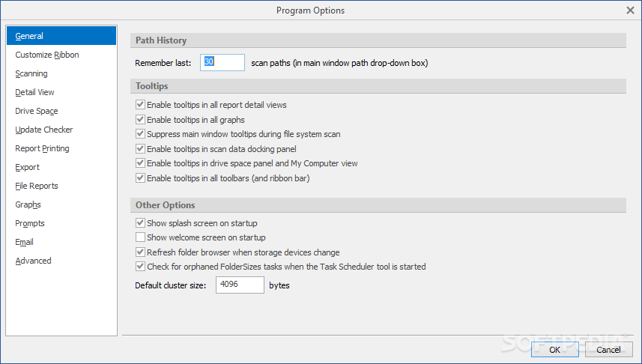Viewport: 642px width, 364px height.
Task: Toggle Show splash screen on startup
Action: pos(140,223)
